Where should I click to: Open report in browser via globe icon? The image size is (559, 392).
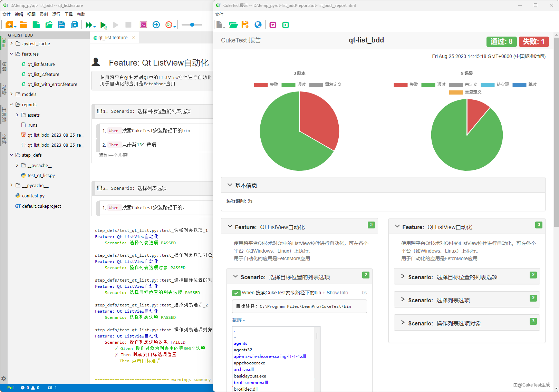(258, 25)
